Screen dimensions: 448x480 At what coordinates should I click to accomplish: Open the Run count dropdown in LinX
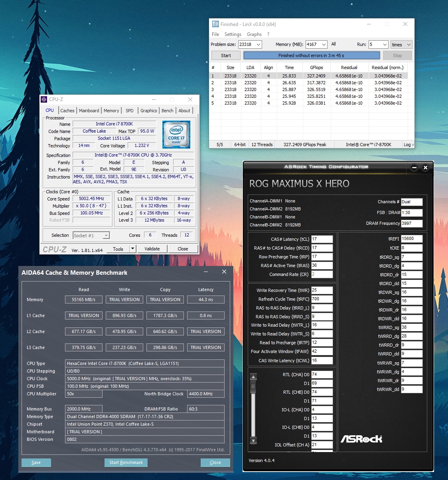click(385, 45)
